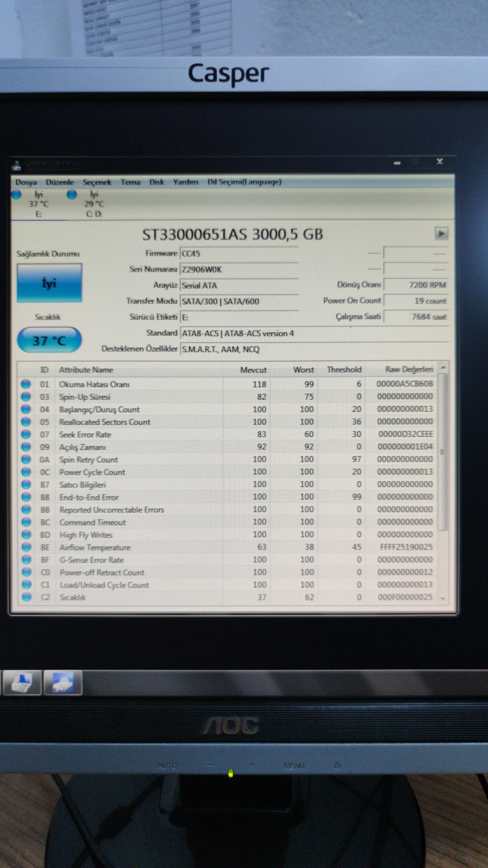The height and width of the screenshot is (868, 488).
Task: Click the status icon for Power Cycle Count
Action: tap(26, 472)
